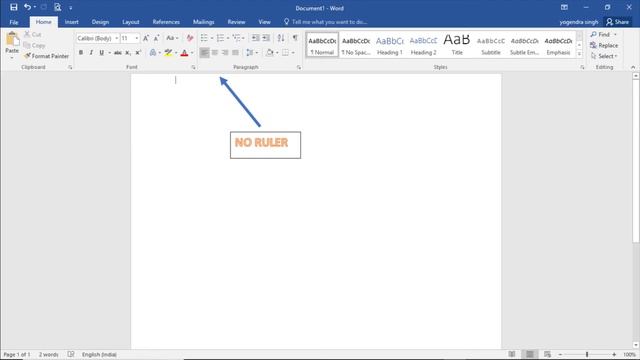640x360 pixels.
Task: Open the Insert tab
Action: pyautogui.click(x=71, y=22)
